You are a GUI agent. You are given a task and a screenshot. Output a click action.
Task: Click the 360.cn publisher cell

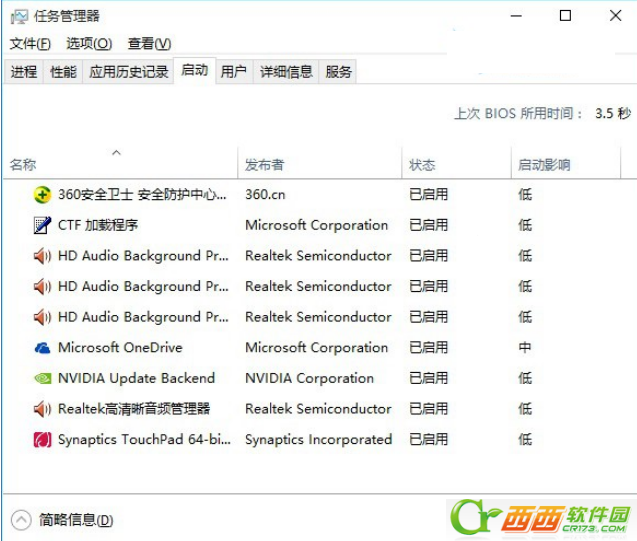pyautogui.click(x=265, y=195)
